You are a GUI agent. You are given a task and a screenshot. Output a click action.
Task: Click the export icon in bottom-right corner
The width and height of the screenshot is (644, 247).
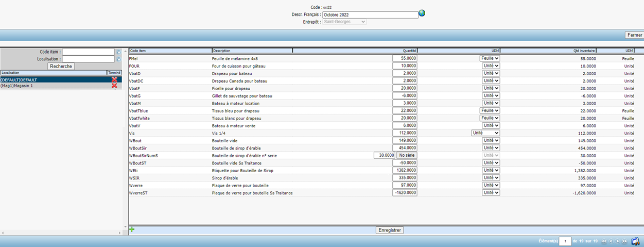click(x=635, y=241)
